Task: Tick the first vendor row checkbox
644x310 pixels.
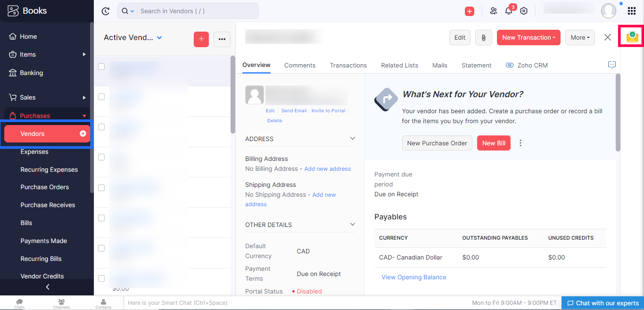Action: click(101, 67)
